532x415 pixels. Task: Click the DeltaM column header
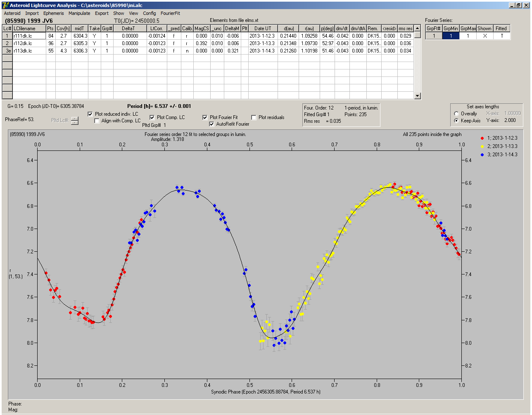pyautogui.click(x=233, y=29)
